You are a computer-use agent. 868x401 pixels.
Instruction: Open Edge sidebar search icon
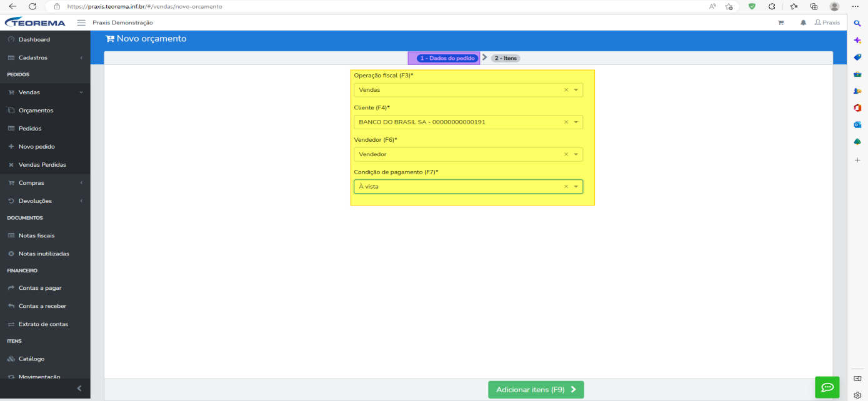[857, 23]
